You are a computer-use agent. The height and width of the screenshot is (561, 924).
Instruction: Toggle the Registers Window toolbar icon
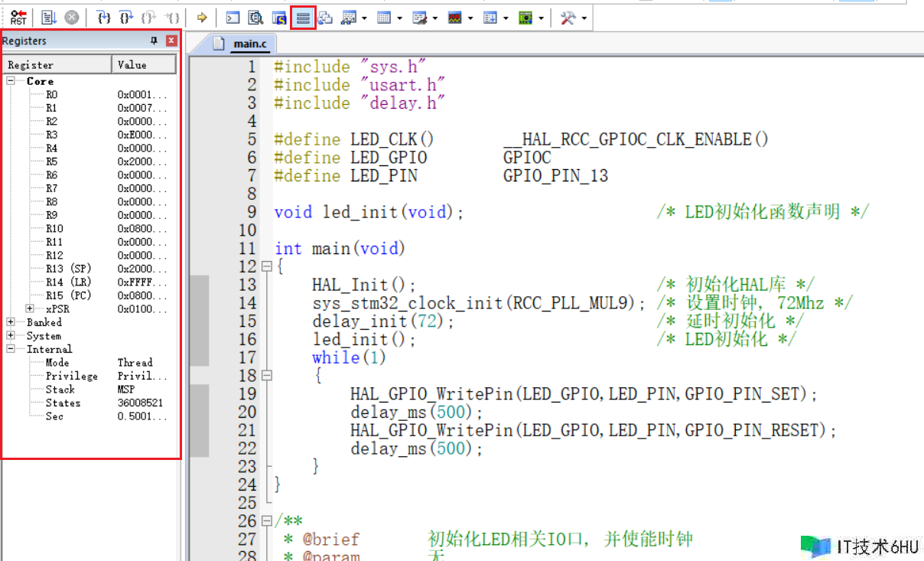303,18
